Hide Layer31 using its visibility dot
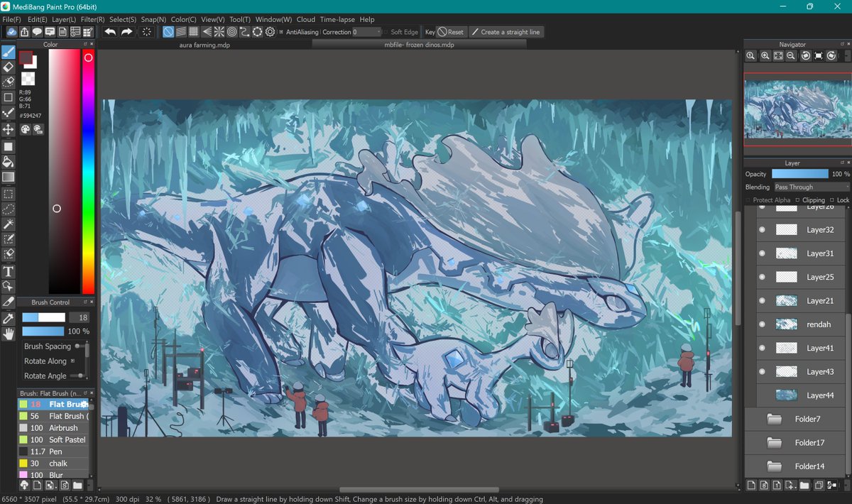Screen dimensions: 852x504 pyautogui.click(x=763, y=253)
